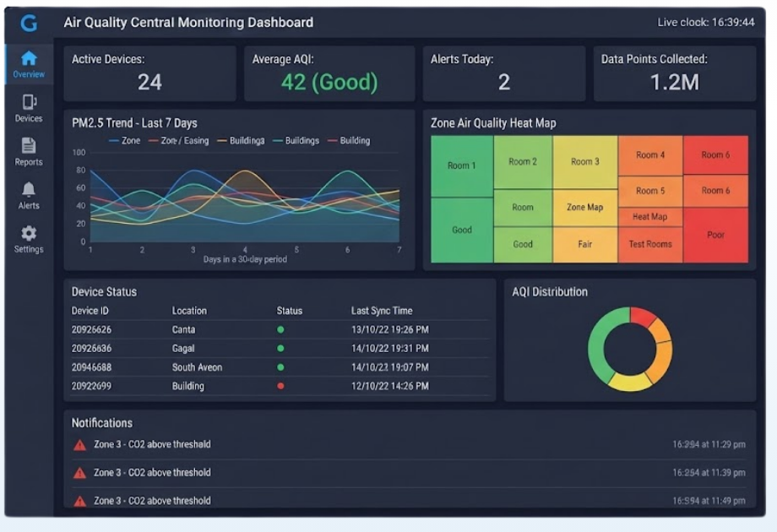The width and height of the screenshot is (777, 532).
Task: Click the Live clock readout
Action: point(706,22)
